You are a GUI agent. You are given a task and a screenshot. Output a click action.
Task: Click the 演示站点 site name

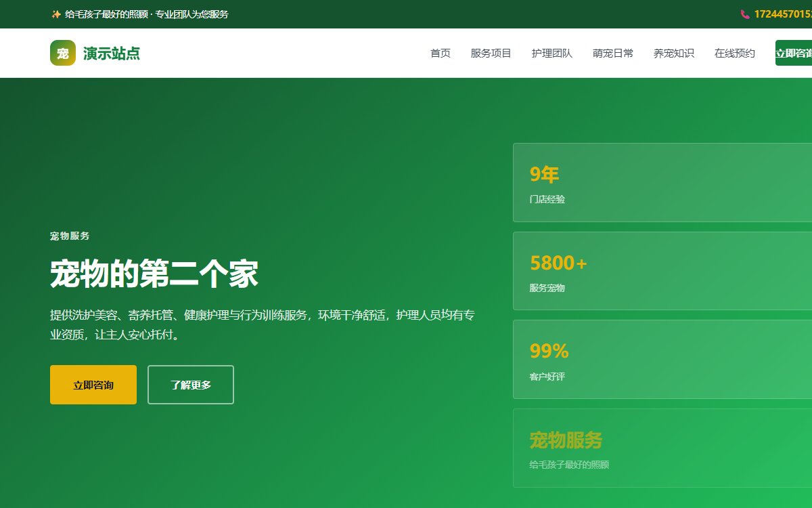coord(112,53)
